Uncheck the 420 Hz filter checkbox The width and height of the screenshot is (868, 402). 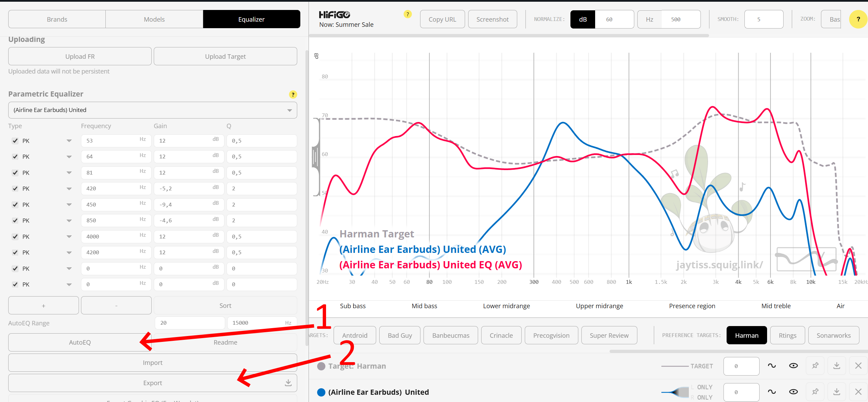[x=15, y=189]
